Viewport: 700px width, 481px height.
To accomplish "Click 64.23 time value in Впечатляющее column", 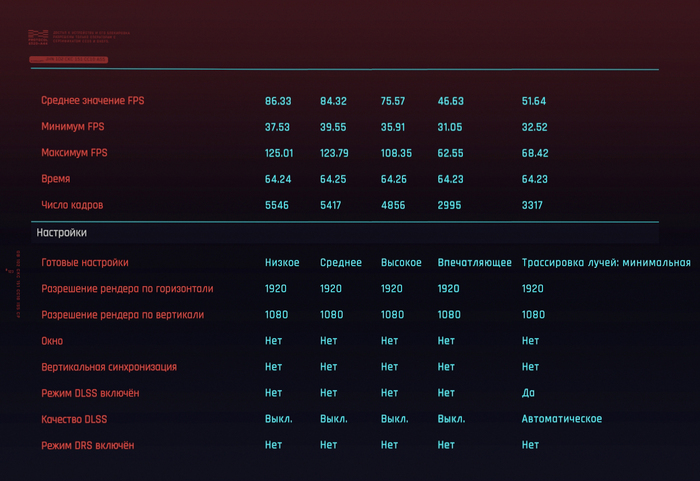I will click(x=450, y=180).
